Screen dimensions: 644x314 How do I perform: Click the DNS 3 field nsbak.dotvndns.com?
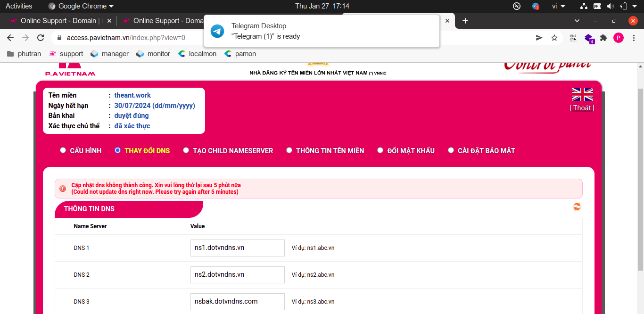coord(238,301)
